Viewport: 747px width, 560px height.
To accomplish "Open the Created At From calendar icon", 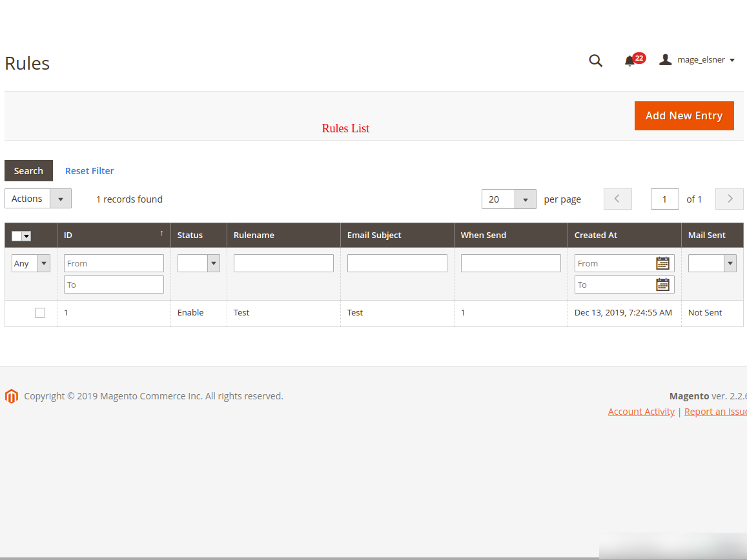I will tap(662, 263).
